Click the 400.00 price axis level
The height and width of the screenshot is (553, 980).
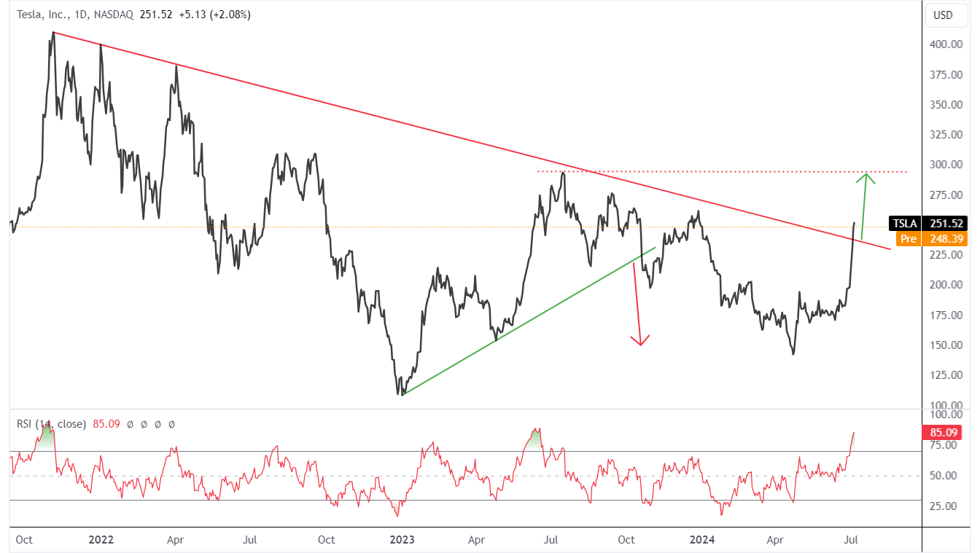pos(945,44)
